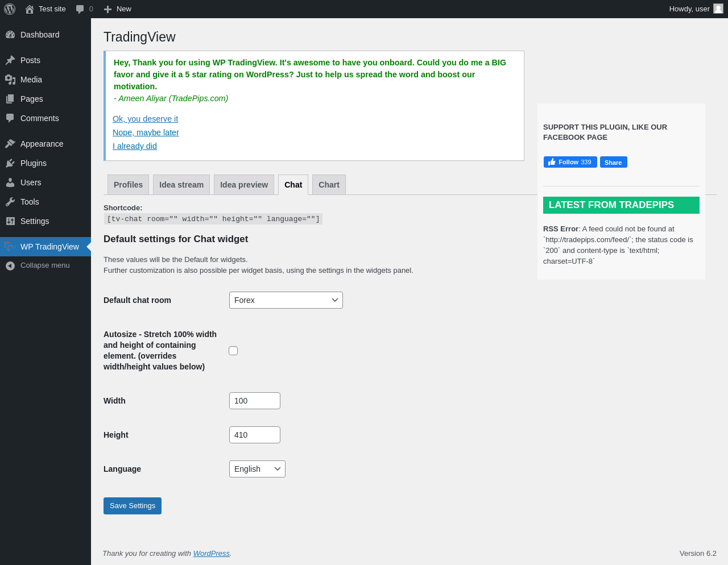The image size is (728, 565).
Task: Click the Plugins plug icon
Action: 10,163
